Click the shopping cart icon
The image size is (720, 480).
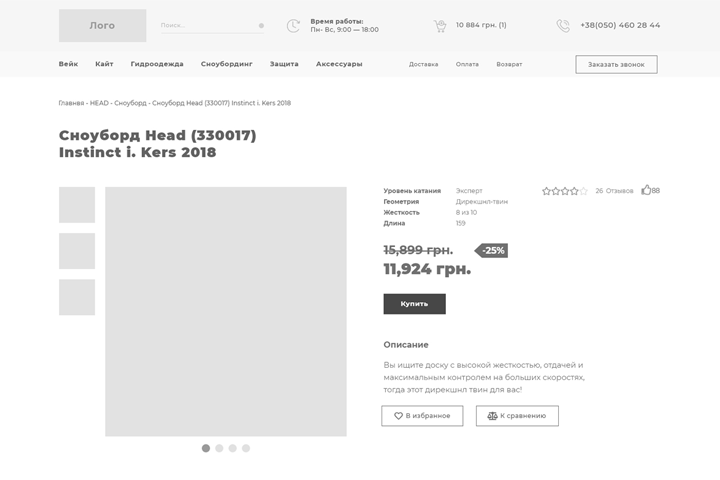coord(440,26)
